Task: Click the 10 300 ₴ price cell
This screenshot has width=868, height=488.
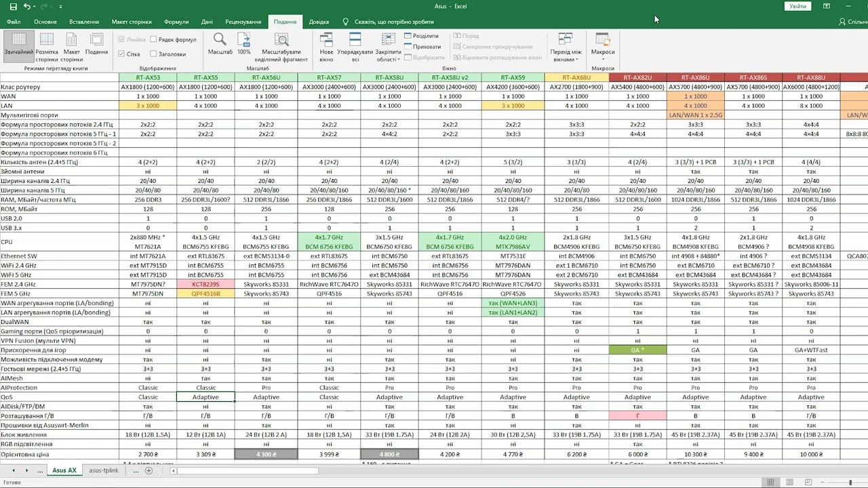Action: [695, 454]
